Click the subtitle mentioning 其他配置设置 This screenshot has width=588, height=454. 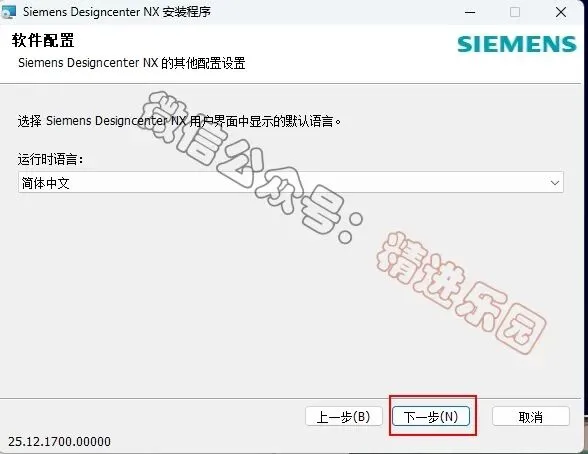pos(132,63)
